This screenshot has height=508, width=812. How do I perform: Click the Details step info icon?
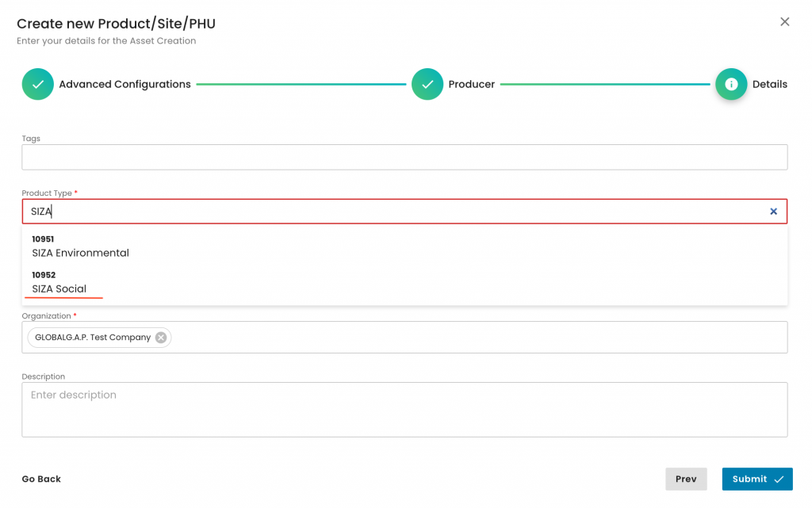coord(730,84)
